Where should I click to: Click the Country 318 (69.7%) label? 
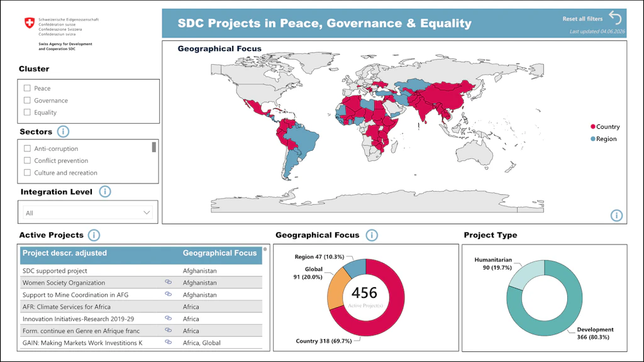(x=324, y=341)
